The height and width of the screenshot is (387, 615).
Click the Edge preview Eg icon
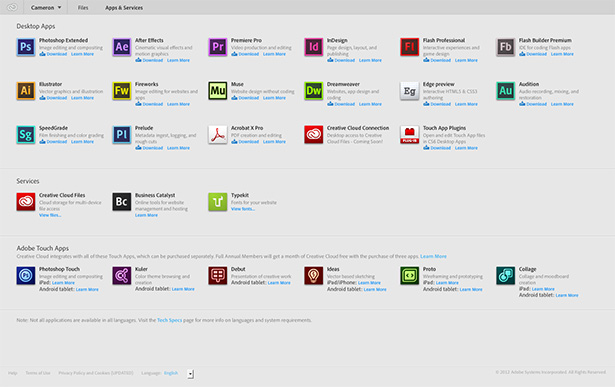point(409,91)
